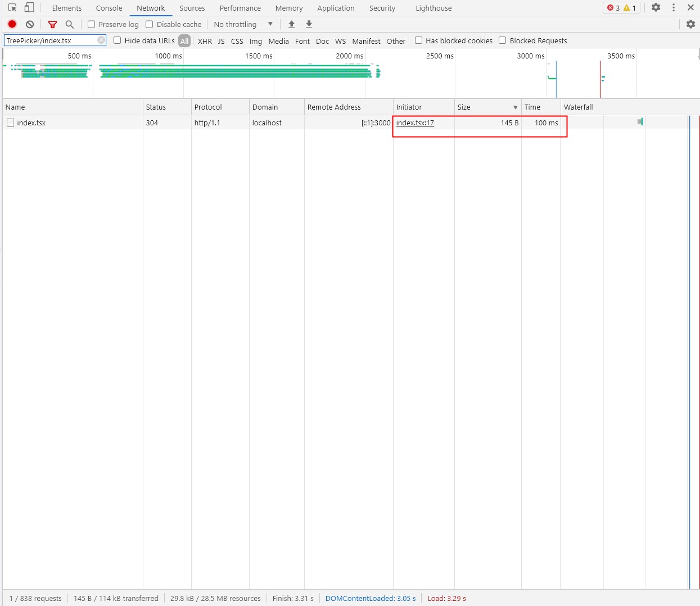This screenshot has height=606, width=700.
Task: Open DevTools main settings gear
Action: (x=656, y=8)
